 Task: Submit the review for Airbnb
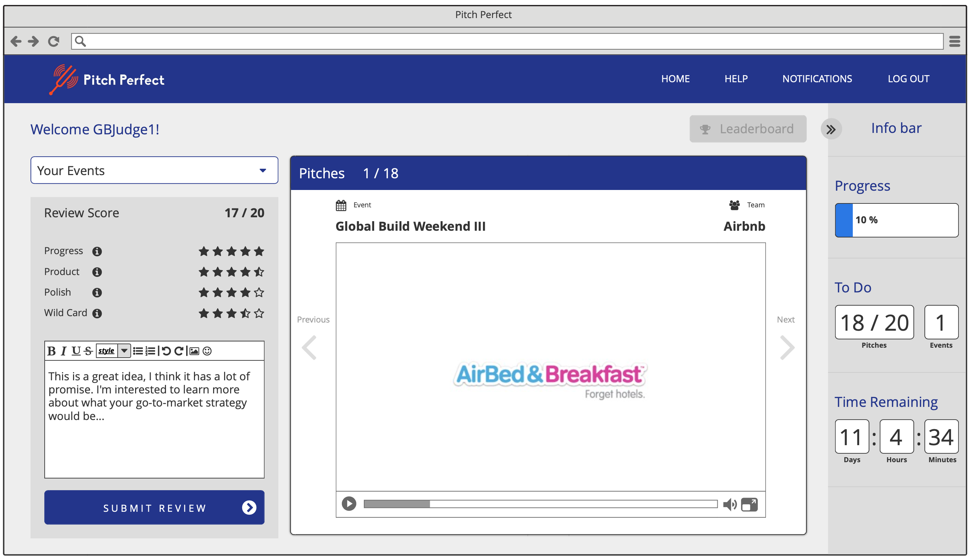pos(154,508)
